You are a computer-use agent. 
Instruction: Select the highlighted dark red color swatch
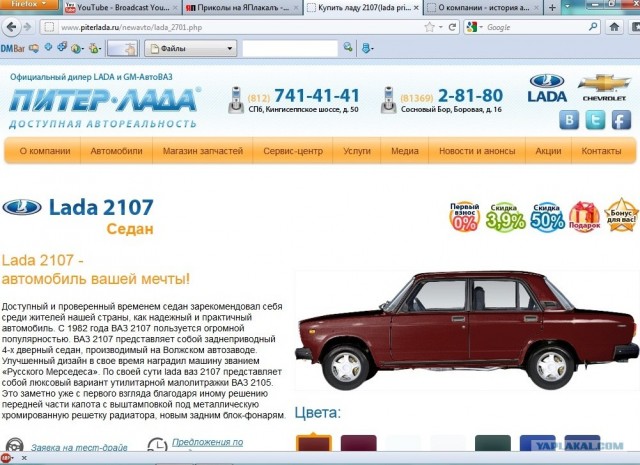(x=313, y=443)
